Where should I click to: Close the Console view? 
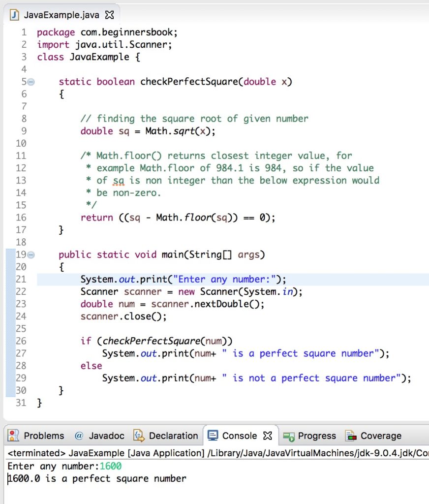click(267, 436)
